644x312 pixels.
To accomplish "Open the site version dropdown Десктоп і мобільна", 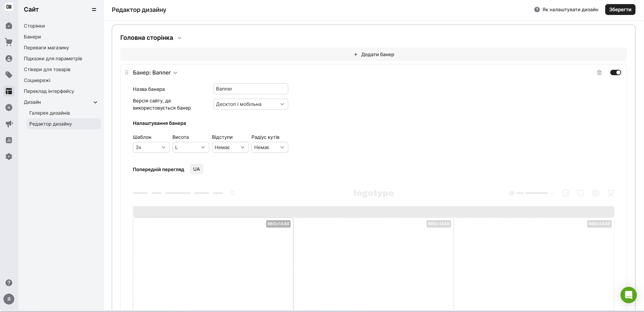I will pyautogui.click(x=251, y=104).
